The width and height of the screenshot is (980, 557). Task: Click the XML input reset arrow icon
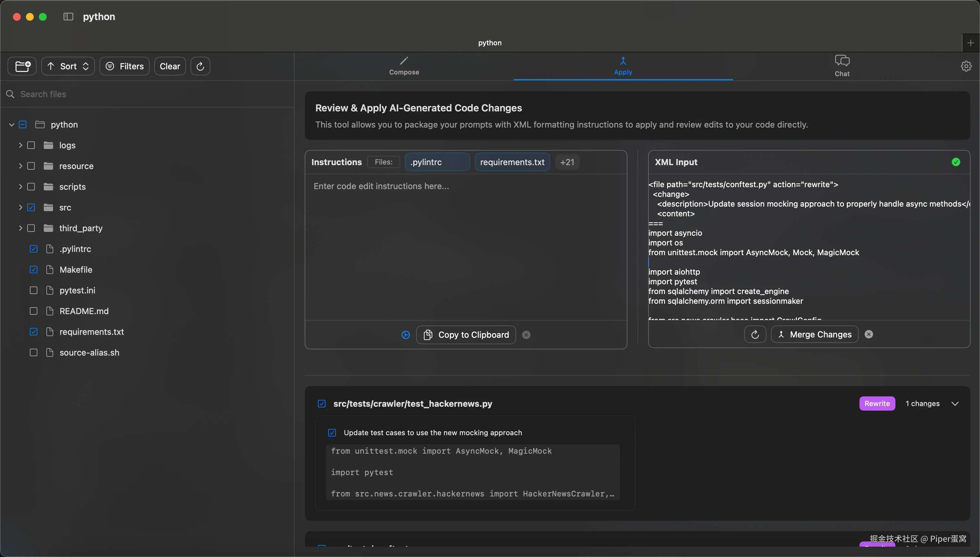click(755, 334)
